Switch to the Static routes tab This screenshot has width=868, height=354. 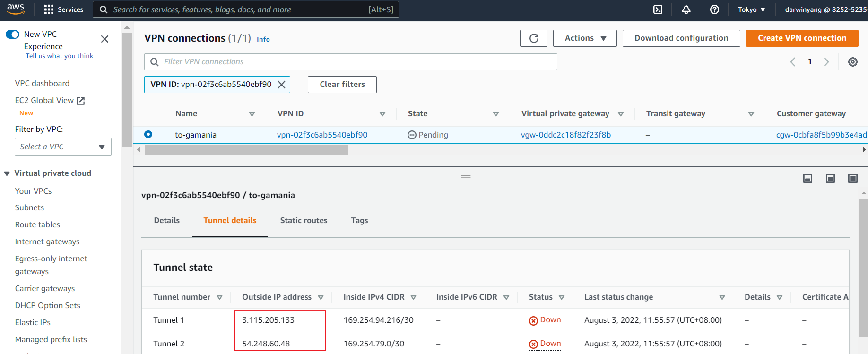(304, 220)
